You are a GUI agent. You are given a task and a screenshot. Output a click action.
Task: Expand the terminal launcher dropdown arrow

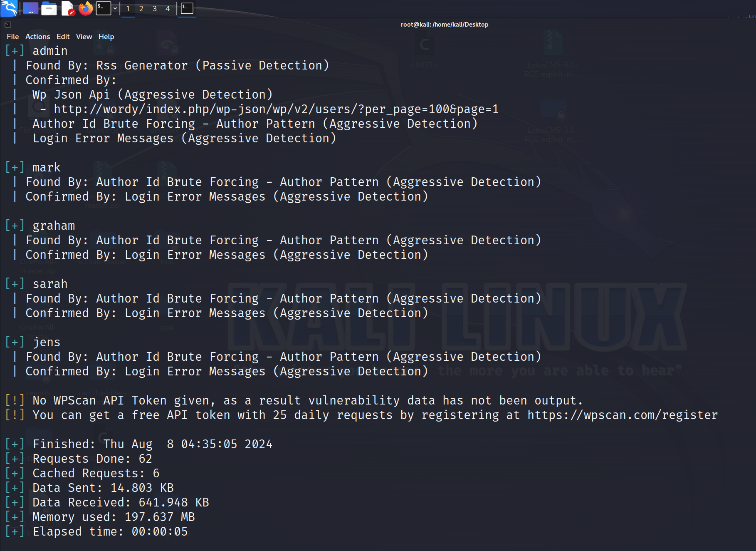tap(115, 8)
